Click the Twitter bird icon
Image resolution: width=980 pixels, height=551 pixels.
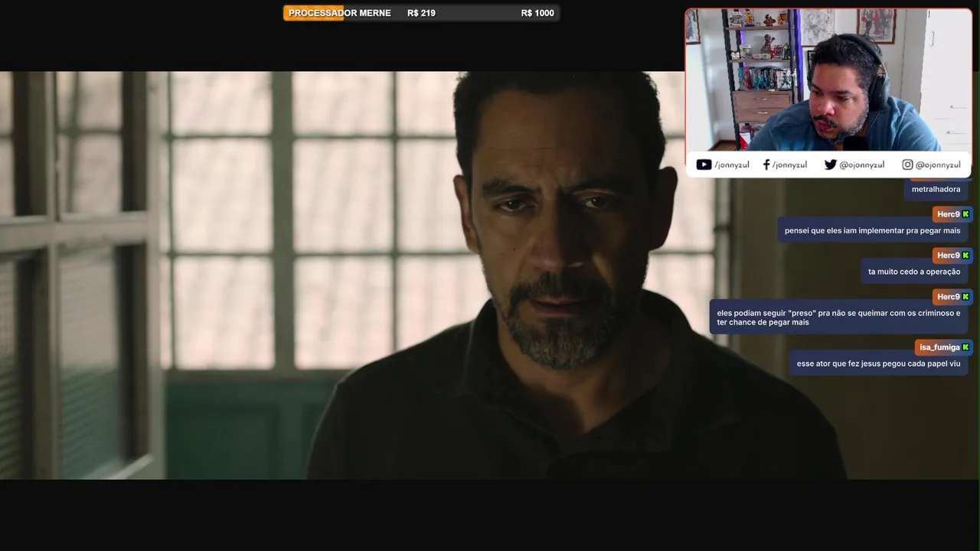click(830, 165)
